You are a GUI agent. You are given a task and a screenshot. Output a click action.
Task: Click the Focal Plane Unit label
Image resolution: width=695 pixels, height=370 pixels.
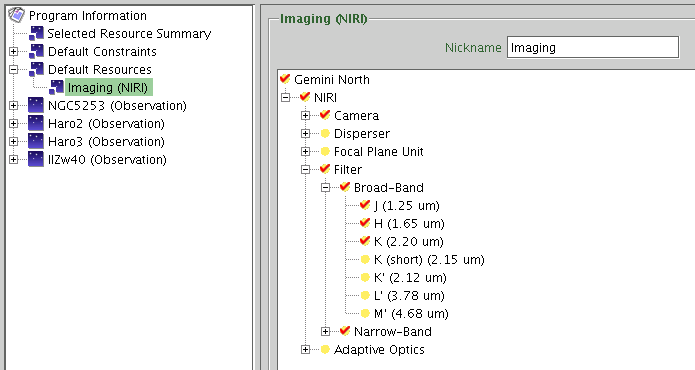click(379, 152)
